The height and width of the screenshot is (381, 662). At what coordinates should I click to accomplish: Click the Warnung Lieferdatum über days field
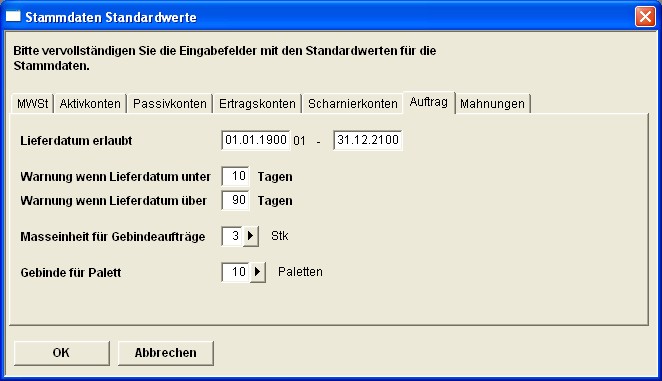pyautogui.click(x=235, y=200)
